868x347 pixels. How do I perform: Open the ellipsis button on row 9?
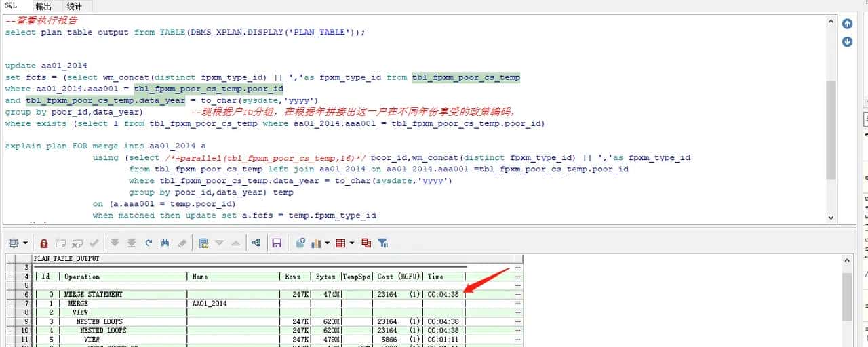(x=518, y=321)
